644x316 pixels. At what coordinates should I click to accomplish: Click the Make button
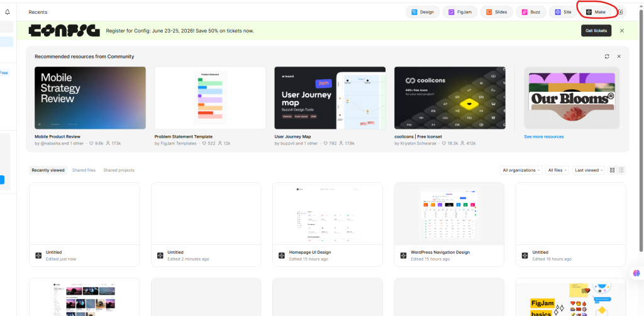click(595, 12)
